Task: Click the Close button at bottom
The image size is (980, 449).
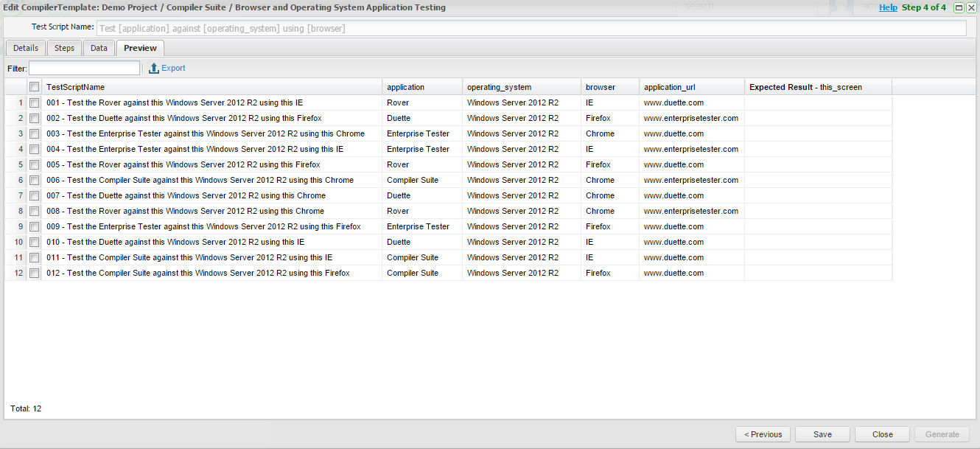Action: click(882, 434)
